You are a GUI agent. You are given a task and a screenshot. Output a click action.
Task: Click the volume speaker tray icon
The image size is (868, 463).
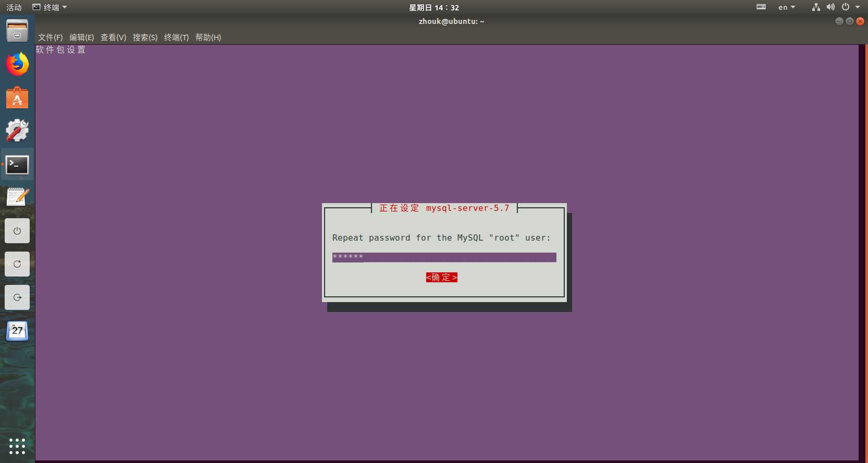click(830, 7)
